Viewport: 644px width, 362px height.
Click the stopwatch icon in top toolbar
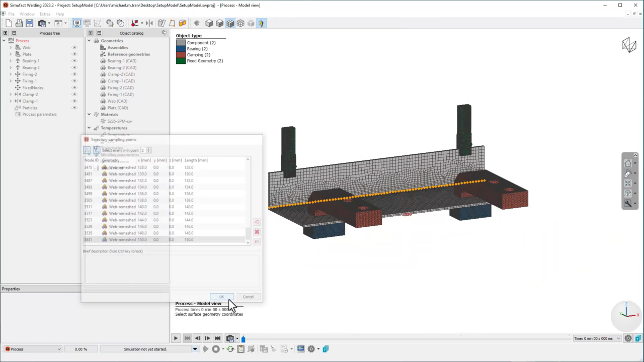pyautogui.click(x=120, y=23)
